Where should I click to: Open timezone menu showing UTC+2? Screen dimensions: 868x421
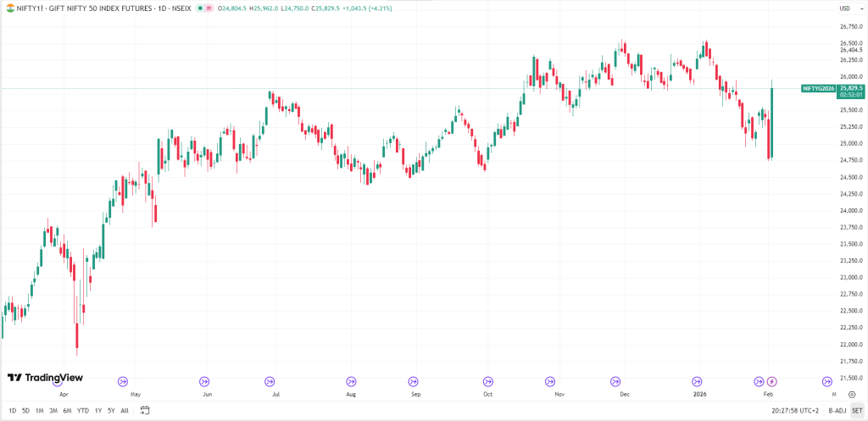click(796, 411)
